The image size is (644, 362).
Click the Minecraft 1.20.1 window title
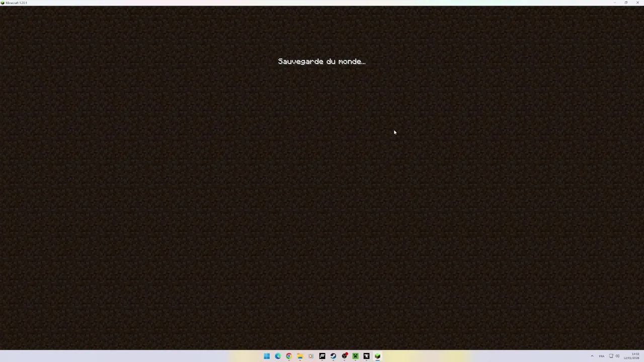tap(16, 3)
